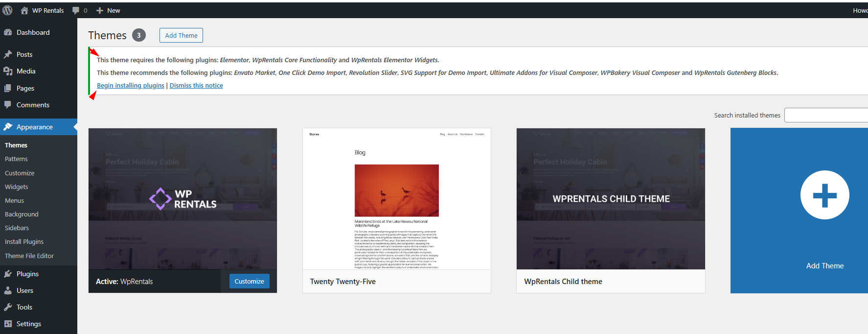Click the Posts pushpin icon

(8, 54)
